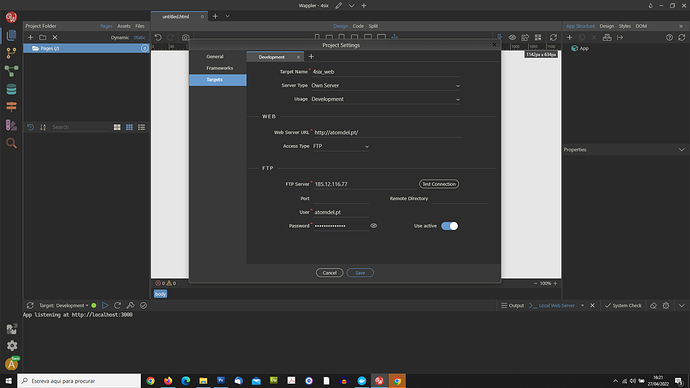Open the Server Type dropdown
Image resolution: width=690 pixels, height=388 pixels.
tap(386, 85)
